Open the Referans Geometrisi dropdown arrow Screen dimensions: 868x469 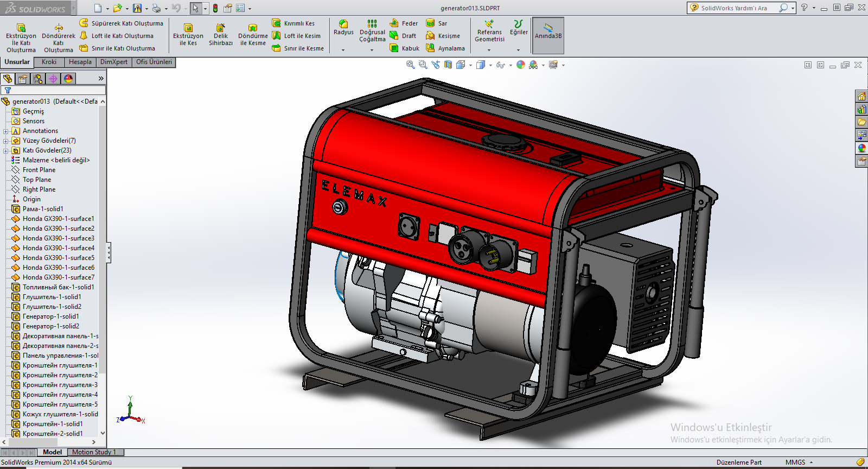[489, 50]
